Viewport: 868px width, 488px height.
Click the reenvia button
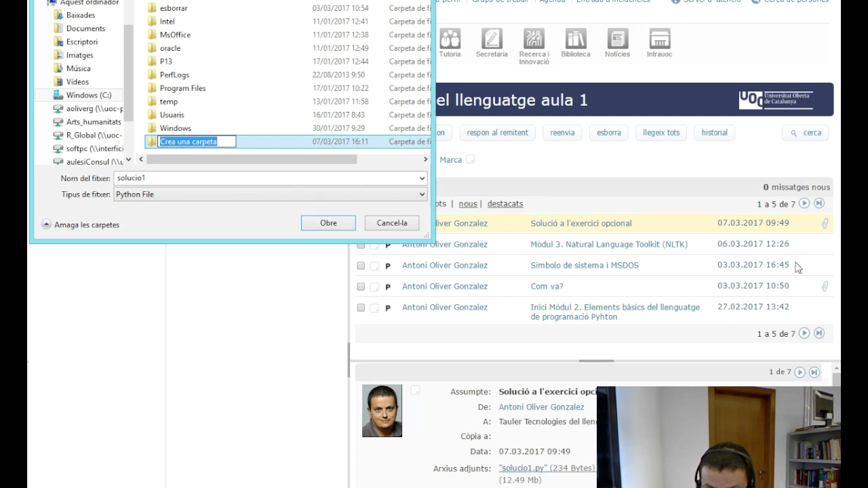click(562, 133)
